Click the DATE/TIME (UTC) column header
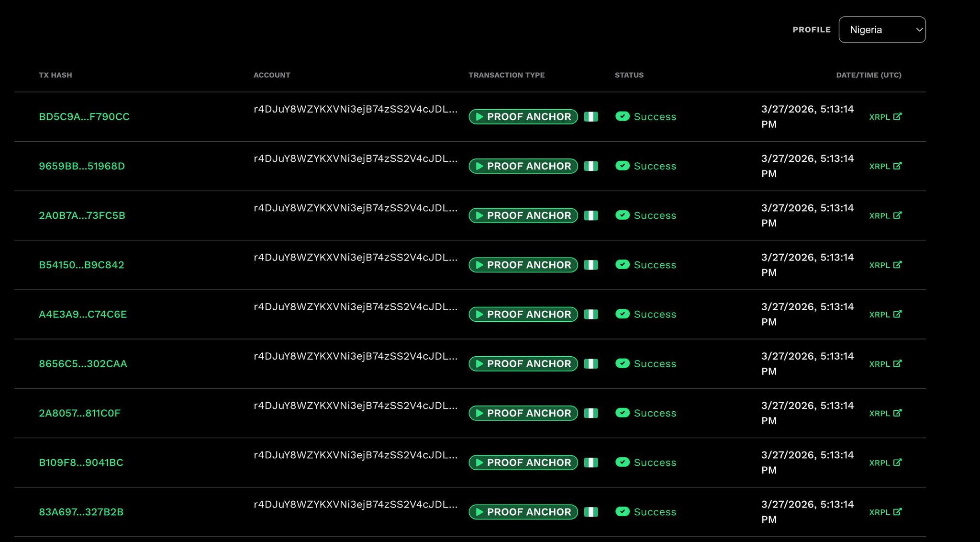This screenshot has width=980, height=542. (869, 75)
